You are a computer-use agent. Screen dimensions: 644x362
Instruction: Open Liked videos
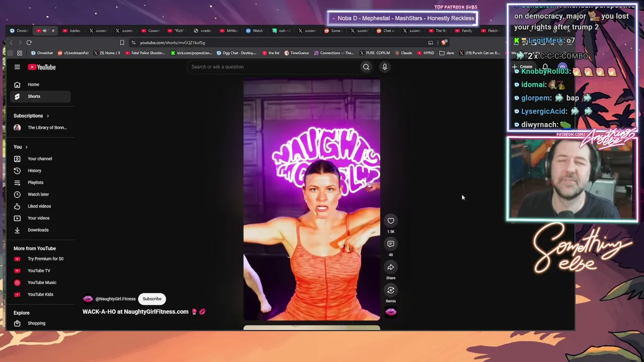(40, 206)
